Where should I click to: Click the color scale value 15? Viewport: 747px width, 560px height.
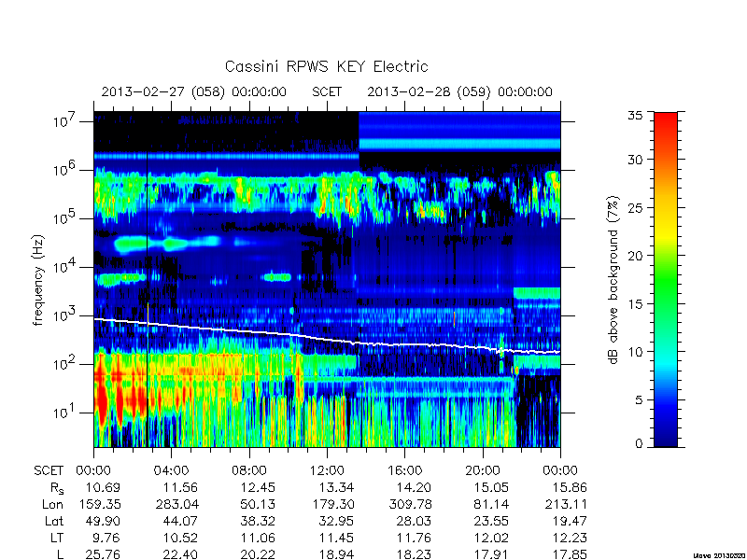pyautogui.click(x=635, y=304)
